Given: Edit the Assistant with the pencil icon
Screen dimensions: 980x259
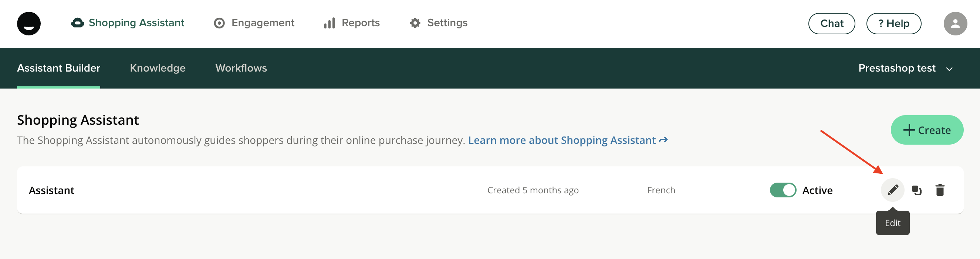Looking at the screenshot, I should tap(892, 190).
